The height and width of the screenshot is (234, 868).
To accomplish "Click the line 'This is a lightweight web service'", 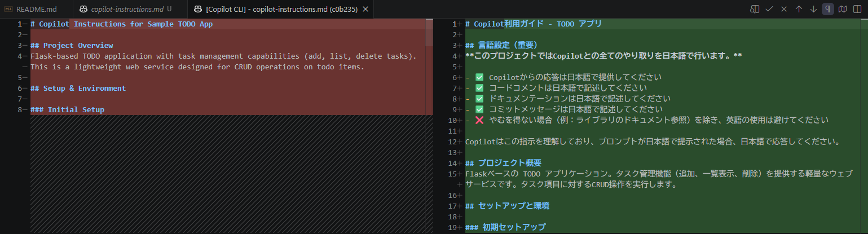I will click(x=197, y=67).
